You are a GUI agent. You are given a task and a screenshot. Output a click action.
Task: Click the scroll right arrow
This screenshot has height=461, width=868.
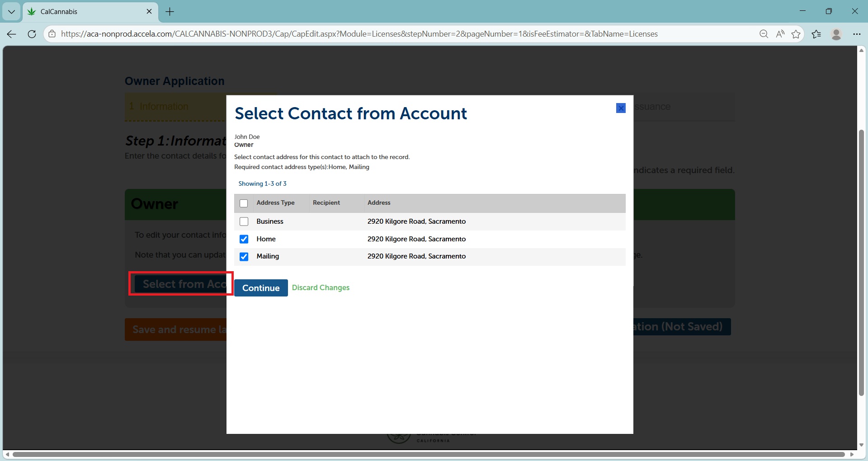pyautogui.click(x=852, y=454)
